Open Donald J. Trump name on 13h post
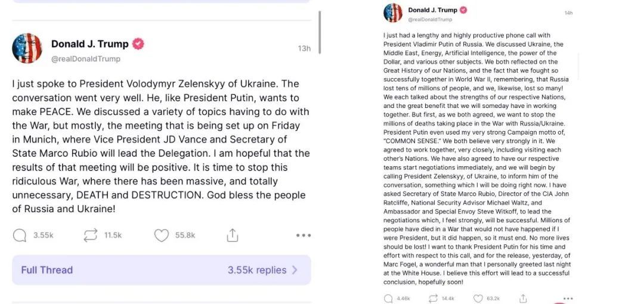The height and width of the screenshot is (304, 644). pos(89,44)
